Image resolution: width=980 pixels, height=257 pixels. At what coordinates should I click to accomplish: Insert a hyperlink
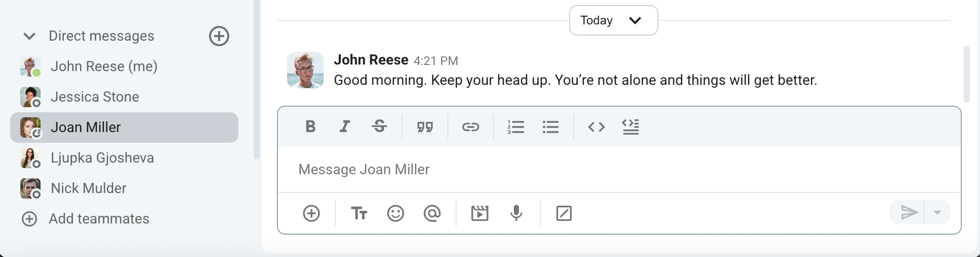coord(470,126)
